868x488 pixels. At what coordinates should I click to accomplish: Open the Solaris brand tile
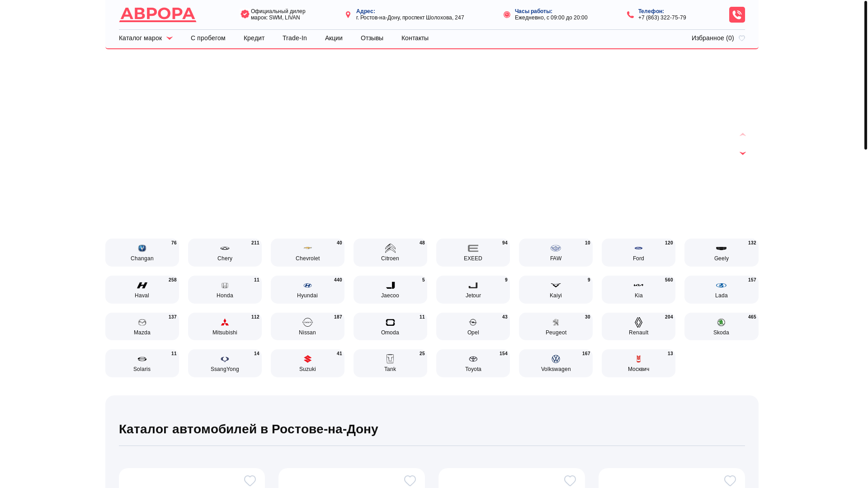click(142, 363)
